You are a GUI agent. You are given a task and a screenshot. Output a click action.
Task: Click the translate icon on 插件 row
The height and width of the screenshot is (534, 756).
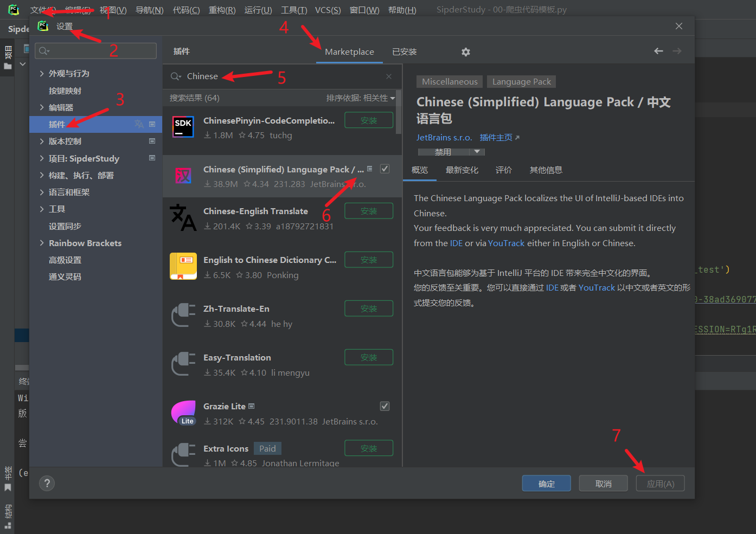tap(139, 124)
